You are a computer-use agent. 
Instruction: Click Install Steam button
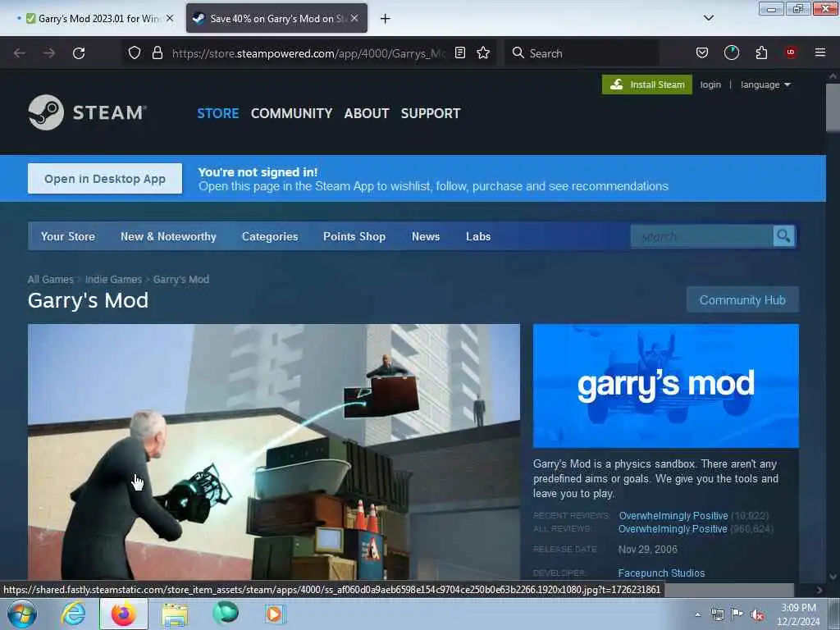[647, 84]
